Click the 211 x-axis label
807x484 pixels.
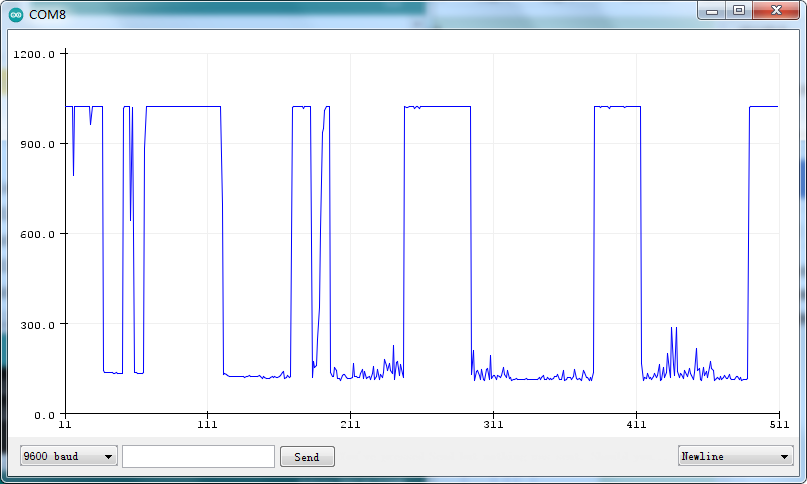point(350,425)
